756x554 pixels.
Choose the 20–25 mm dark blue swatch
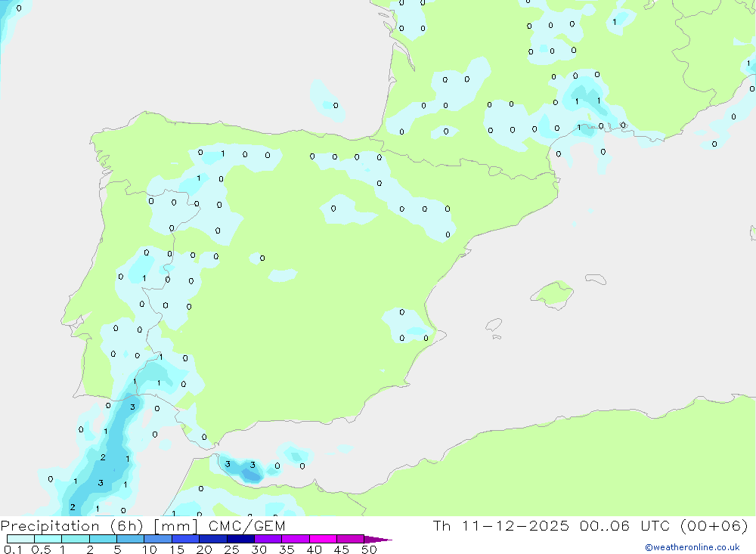213,539
